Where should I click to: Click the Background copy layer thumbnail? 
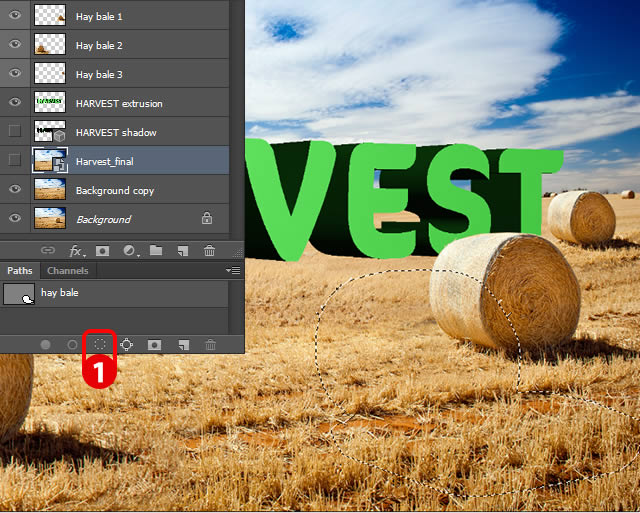(x=50, y=189)
